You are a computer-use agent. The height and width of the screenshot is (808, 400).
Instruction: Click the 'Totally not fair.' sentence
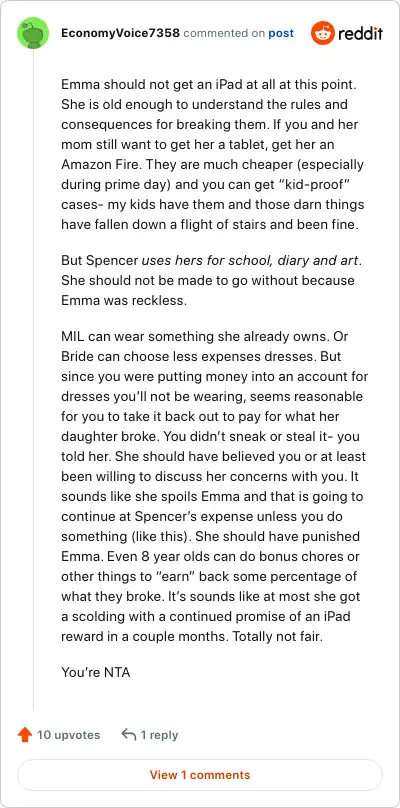pos(277,636)
